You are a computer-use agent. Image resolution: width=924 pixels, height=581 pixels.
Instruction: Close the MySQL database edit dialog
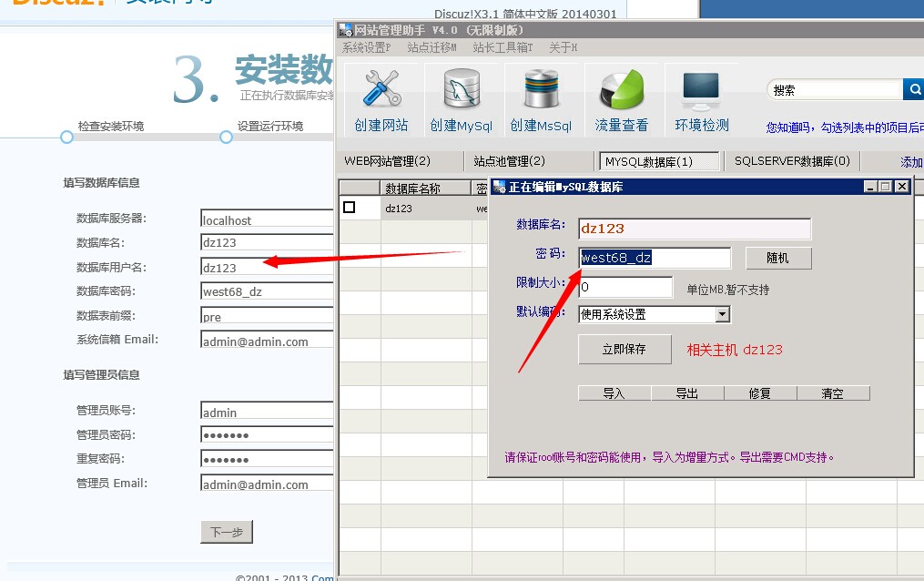tap(901, 187)
